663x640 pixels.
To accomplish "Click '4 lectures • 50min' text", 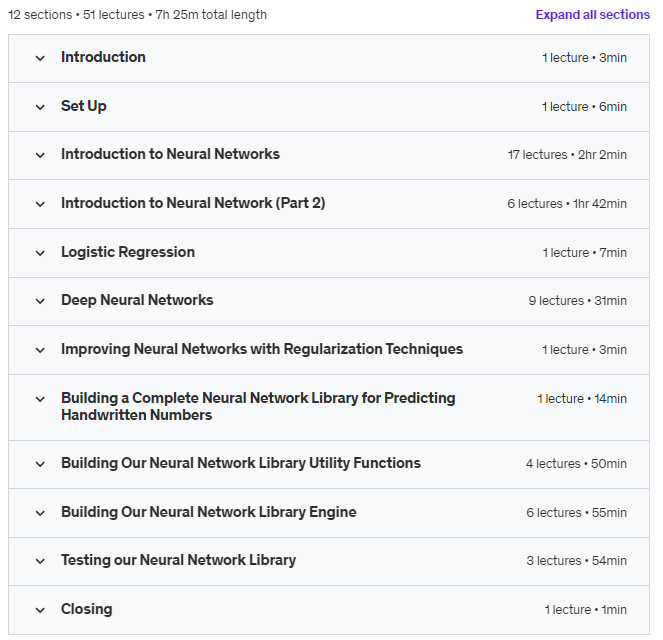I will (576, 464).
